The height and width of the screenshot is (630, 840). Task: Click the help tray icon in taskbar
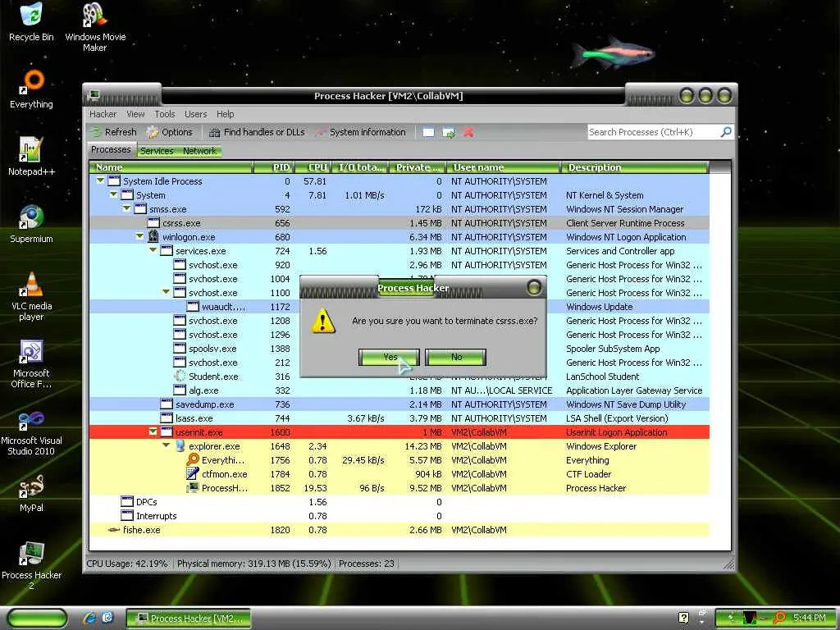(683, 618)
